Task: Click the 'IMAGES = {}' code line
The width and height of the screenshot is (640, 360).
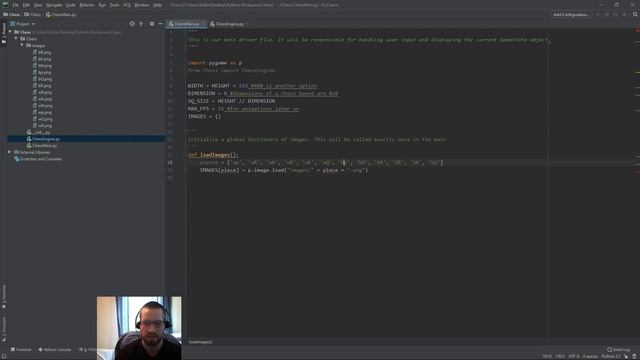Action: tap(204, 116)
